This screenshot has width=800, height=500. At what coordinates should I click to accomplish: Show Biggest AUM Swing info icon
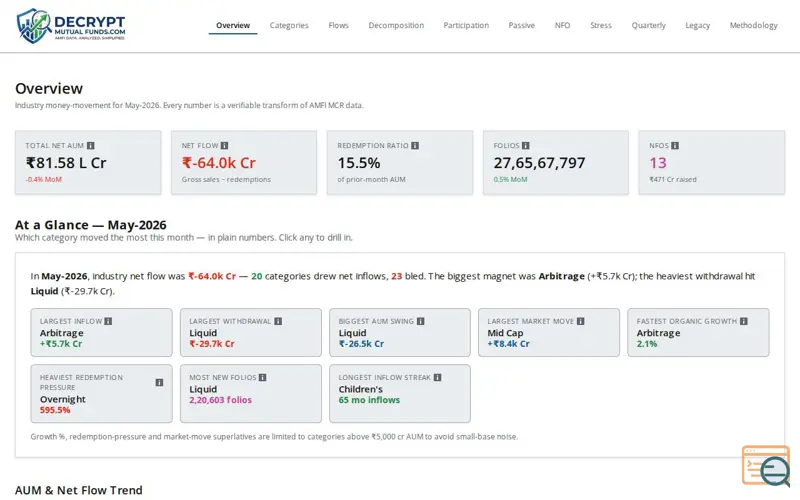[x=420, y=321]
